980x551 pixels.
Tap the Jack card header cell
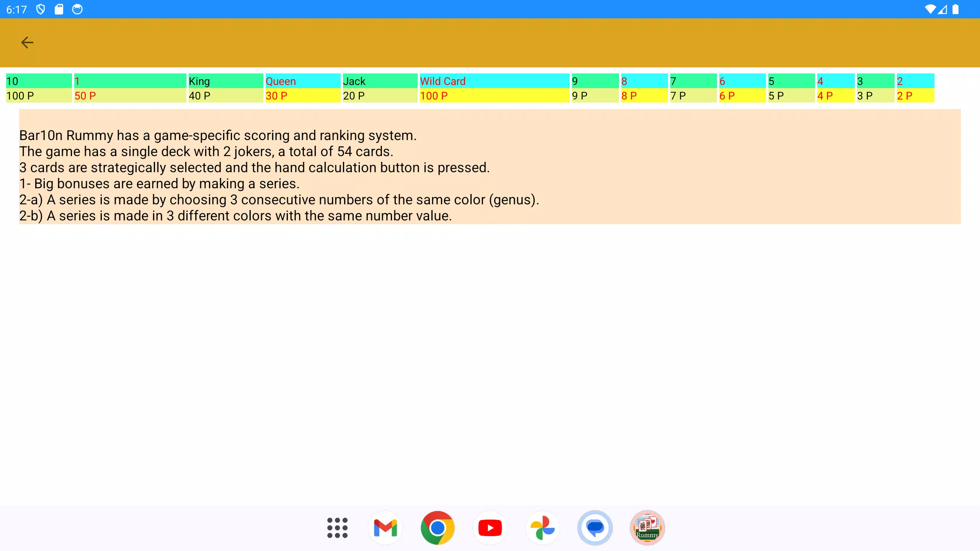click(379, 81)
